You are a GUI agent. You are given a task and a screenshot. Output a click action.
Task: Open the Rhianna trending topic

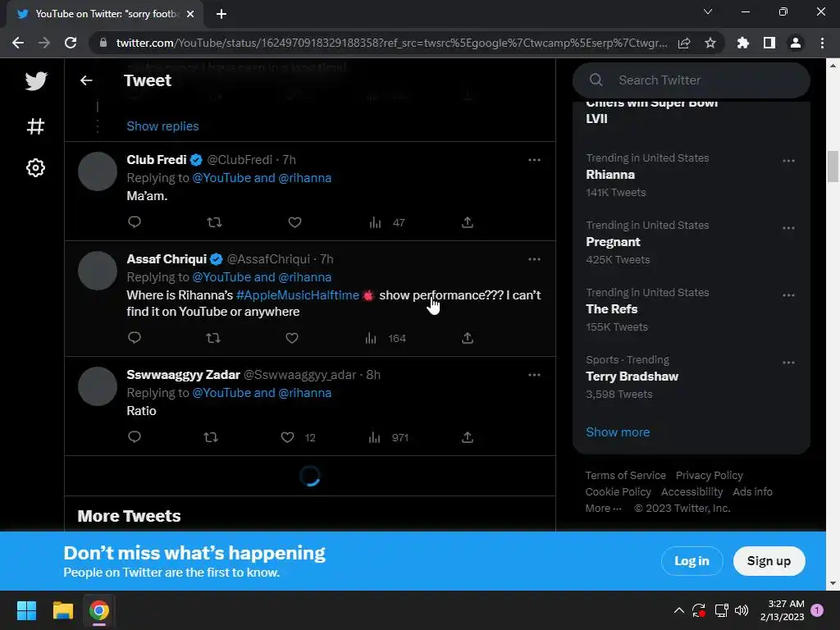click(610, 175)
